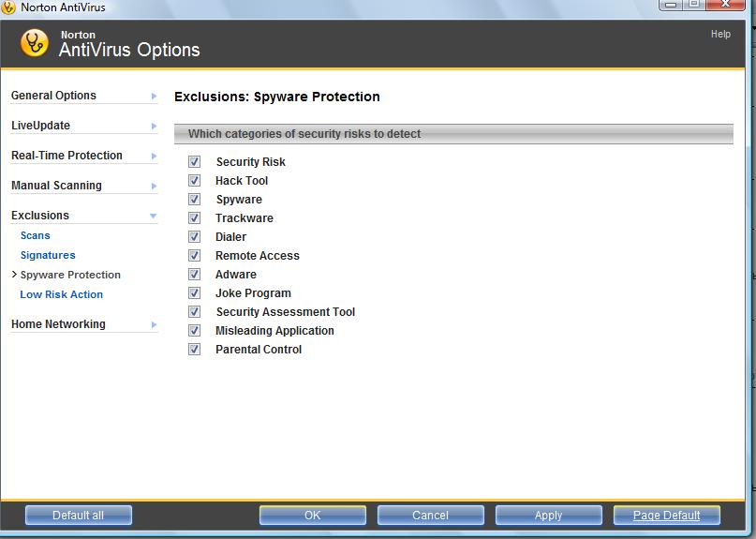Click the Apply button

pyautogui.click(x=549, y=516)
